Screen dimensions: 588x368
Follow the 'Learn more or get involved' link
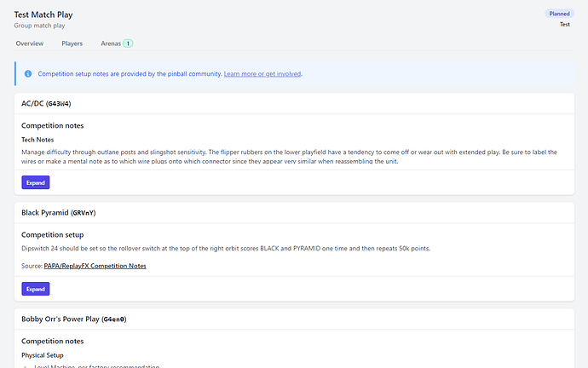[262, 74]
